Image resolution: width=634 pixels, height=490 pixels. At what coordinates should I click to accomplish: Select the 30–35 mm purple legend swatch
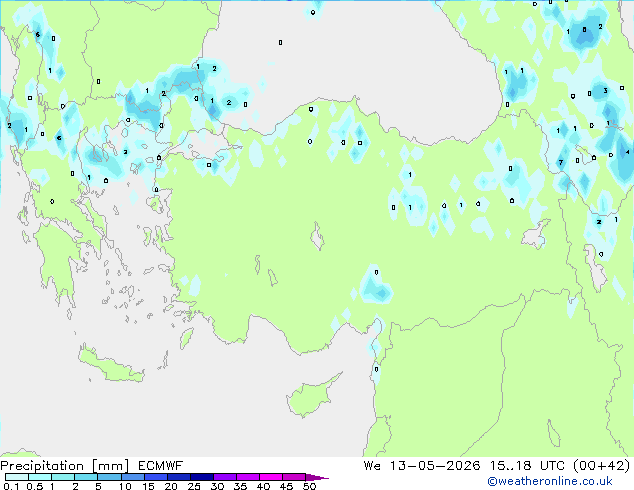(x=224, y=477)
